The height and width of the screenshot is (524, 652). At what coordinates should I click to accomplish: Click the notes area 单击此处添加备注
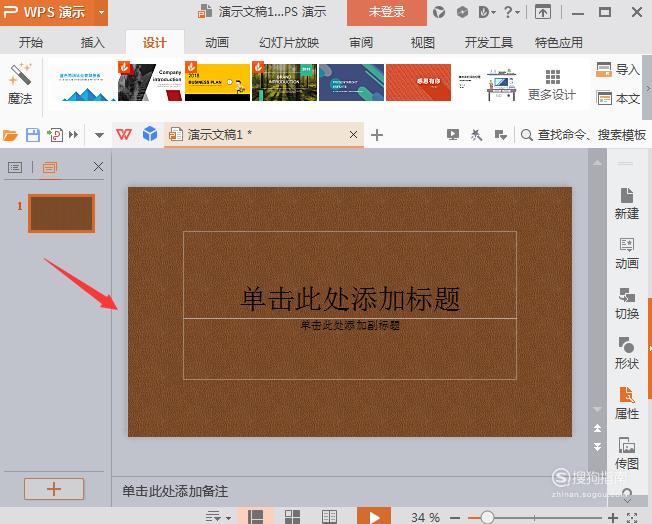coord(175,491)
